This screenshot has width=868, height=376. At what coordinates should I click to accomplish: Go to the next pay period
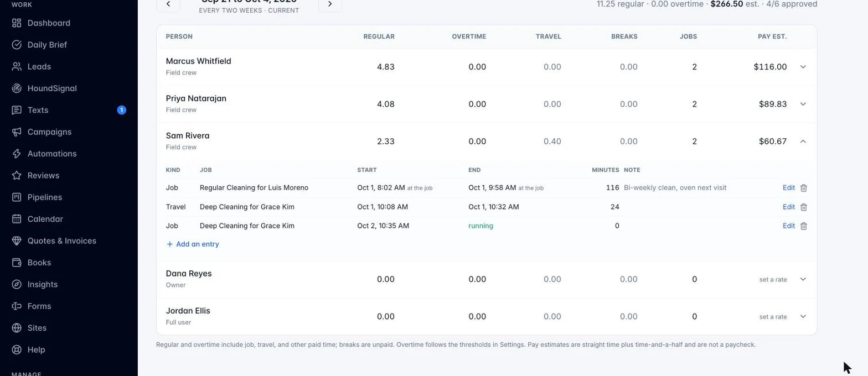(330, 4)
